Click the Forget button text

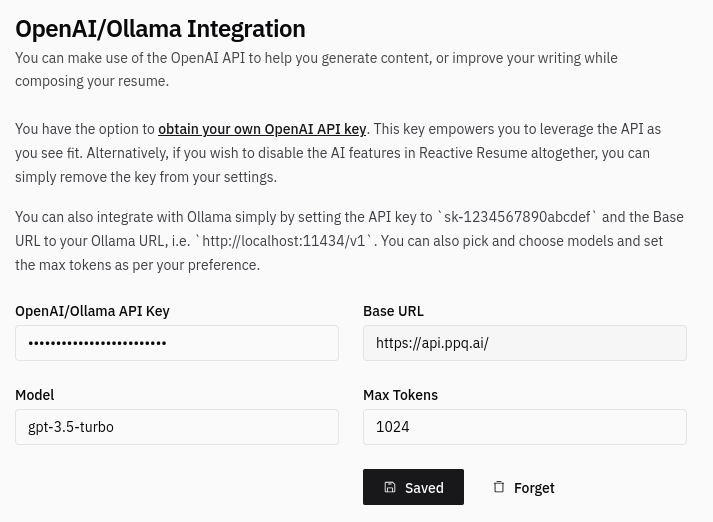click(x=534, y=488)
